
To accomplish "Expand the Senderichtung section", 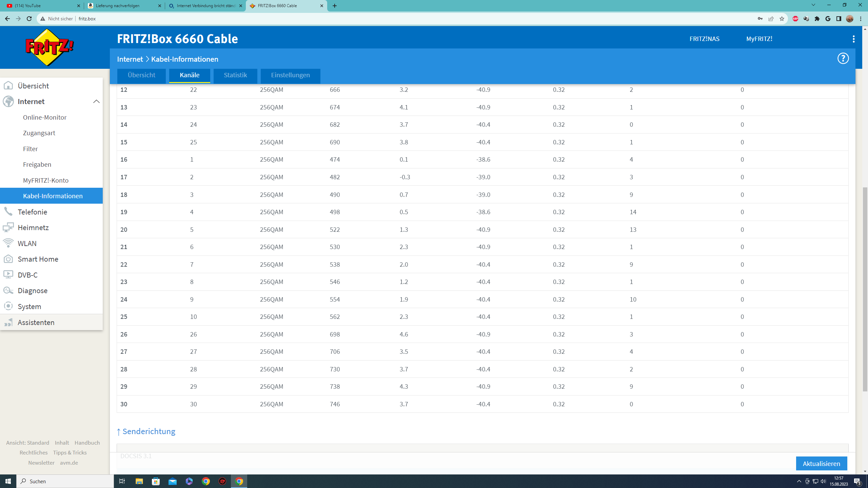I will click(x=146, y=431).
